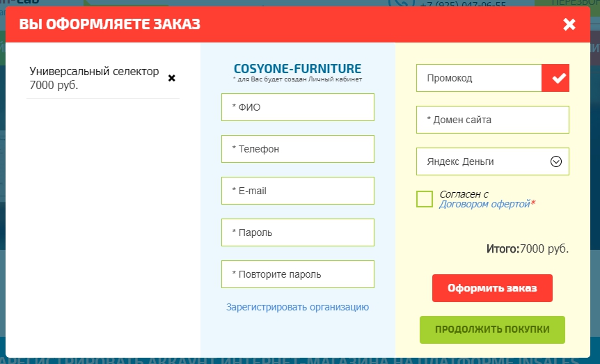Screen dimensions: 600x364
Task: Select the Пароль input field
Action: coord(298,232)
